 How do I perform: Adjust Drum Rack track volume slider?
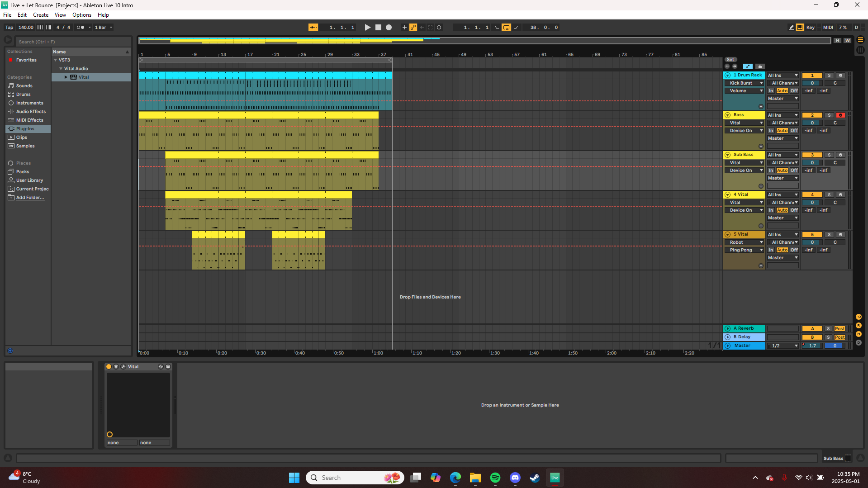click(x=812, y=83)
